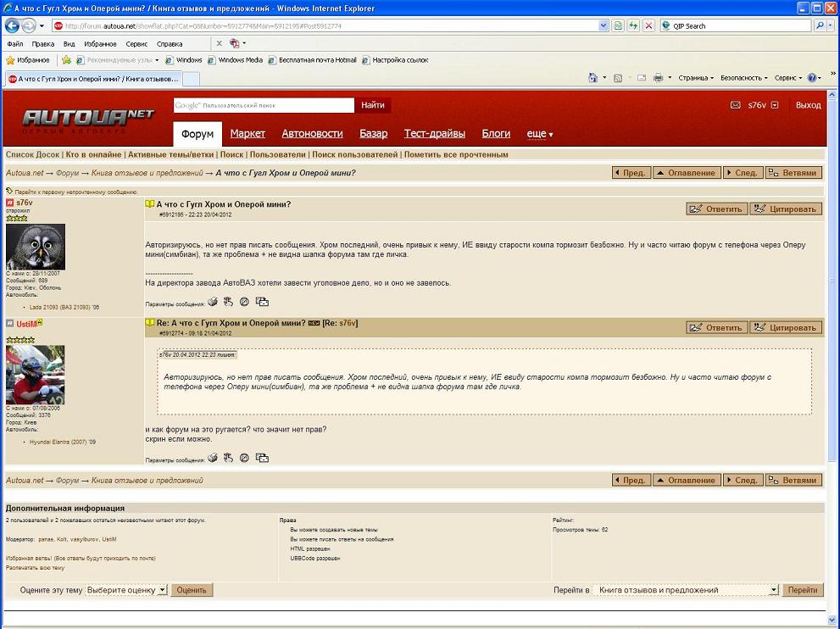Open the 'Выберите оценку' rating dropdown
This screenshot has height=629, width=840.
[x=126, y=590]
